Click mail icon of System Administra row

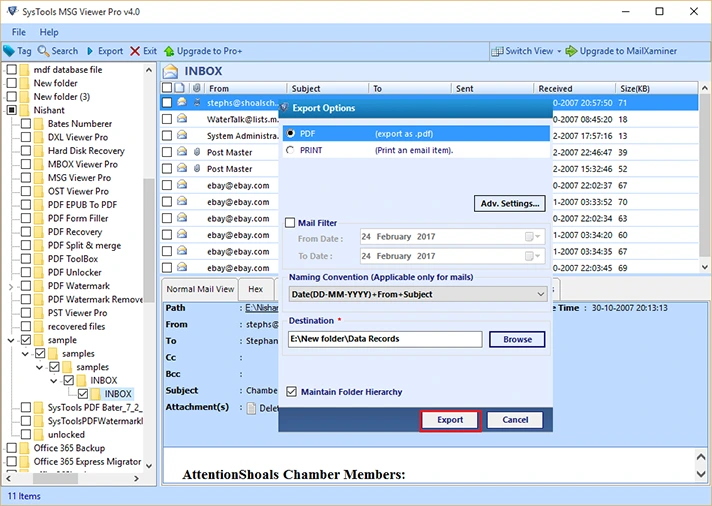click(182, 135)
